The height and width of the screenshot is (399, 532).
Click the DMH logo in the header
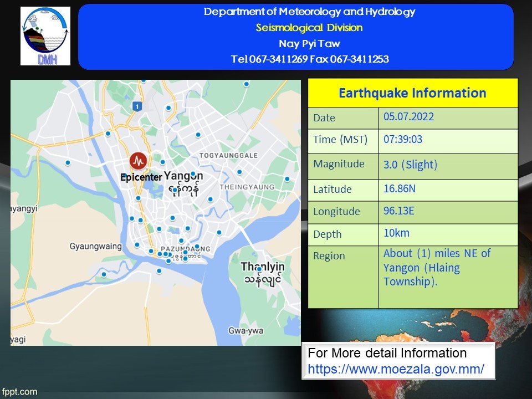tap(45, 36)
